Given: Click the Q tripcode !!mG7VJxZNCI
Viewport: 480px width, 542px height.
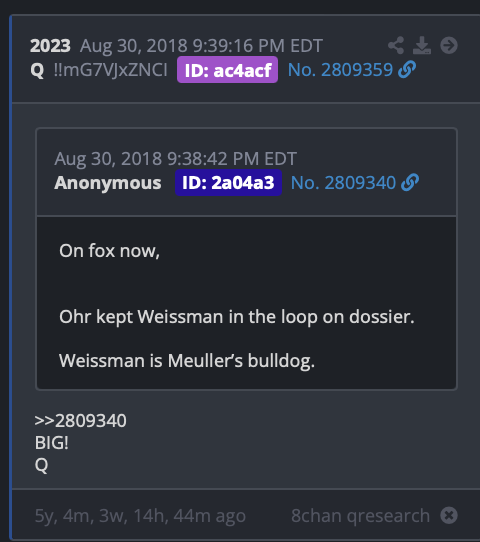Looking at the screenshot, I should click(x=111, y=70).
